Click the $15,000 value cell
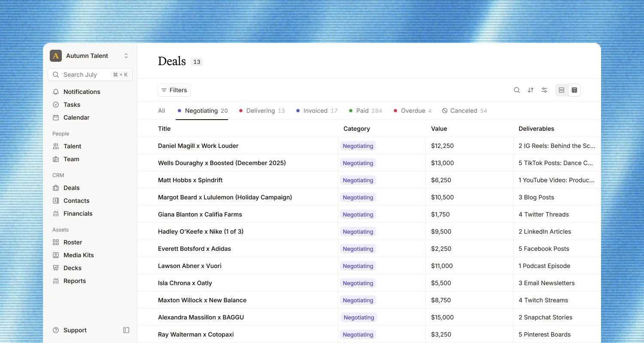This screenshot has width=644, height=343. pos(442,317)
